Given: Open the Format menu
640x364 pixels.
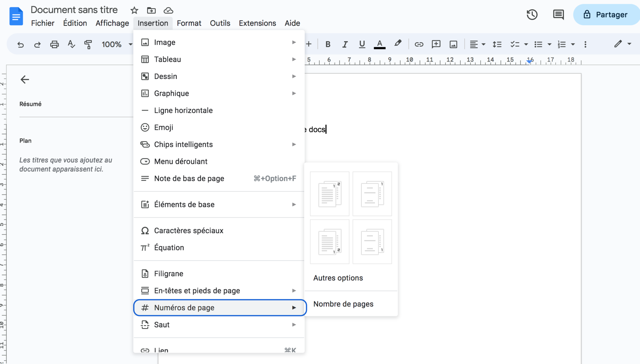Looking at the screenshot, I should tap(189, 23).
